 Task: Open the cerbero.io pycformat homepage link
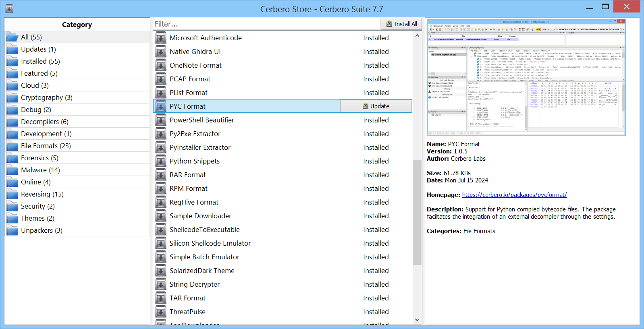pos(514,195)
